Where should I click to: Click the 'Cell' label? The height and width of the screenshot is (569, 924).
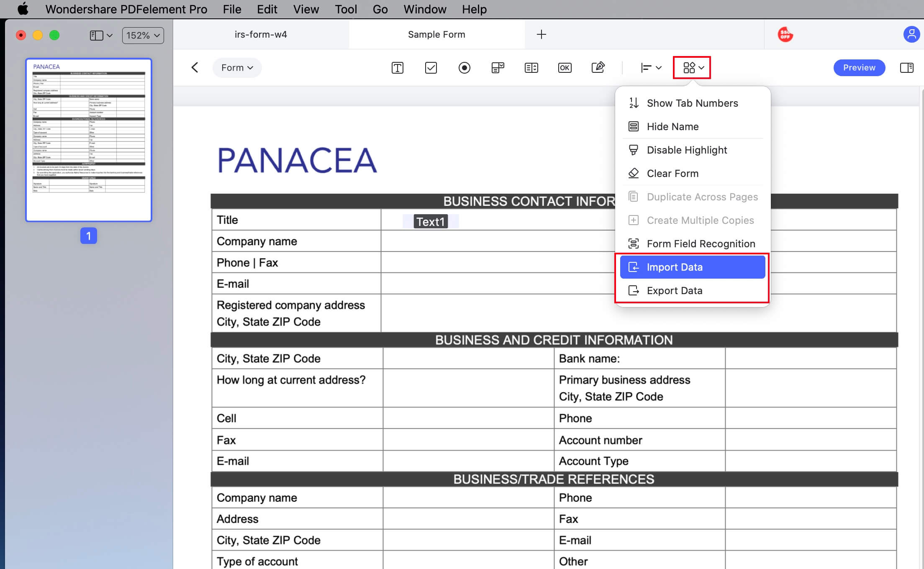click(226, 418)
